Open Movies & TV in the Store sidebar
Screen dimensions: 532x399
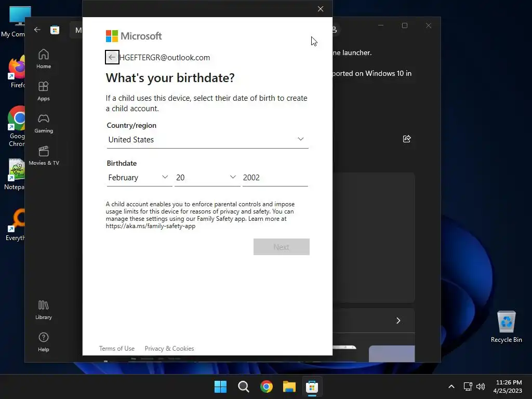(x=44, y=155)
